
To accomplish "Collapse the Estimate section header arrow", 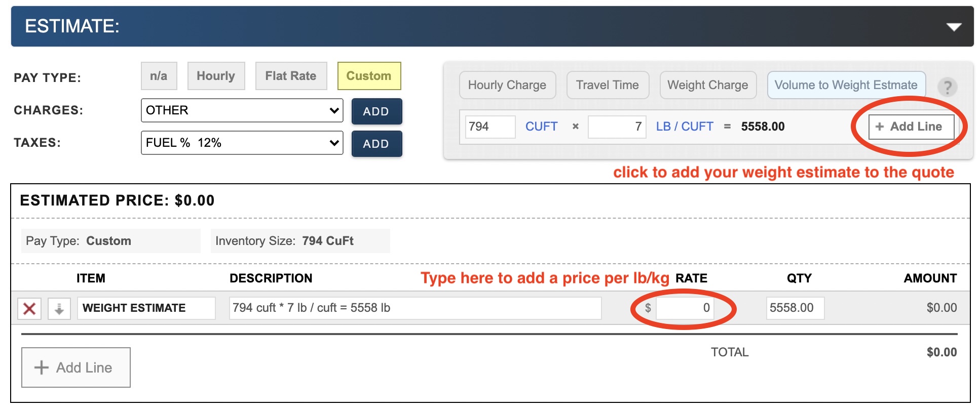I will 954,27.
